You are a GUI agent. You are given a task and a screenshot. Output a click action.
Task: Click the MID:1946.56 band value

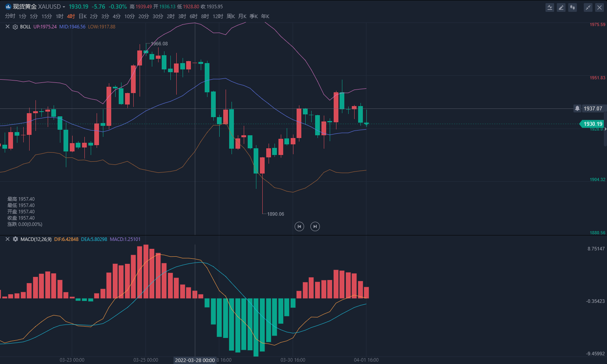[x=72, y=27]
